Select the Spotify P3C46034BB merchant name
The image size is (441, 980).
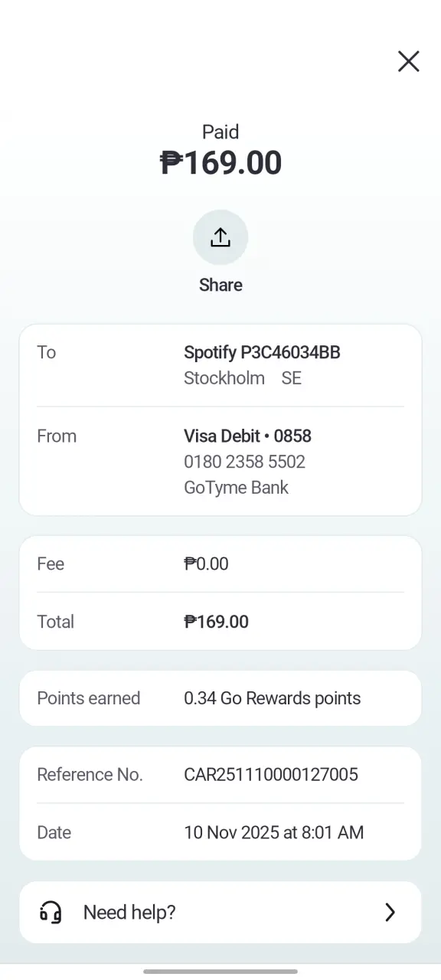point(262,352)
